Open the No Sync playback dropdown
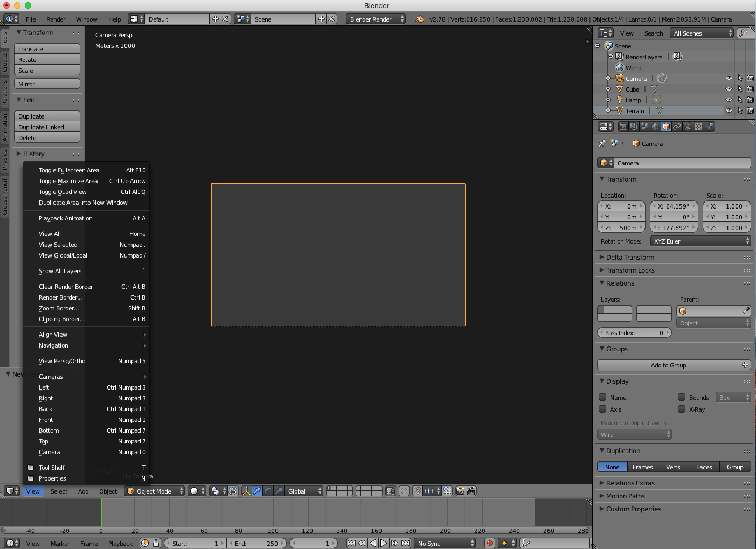Image resolution: width=756 pixels, height=549 pixels. point(445,543)
